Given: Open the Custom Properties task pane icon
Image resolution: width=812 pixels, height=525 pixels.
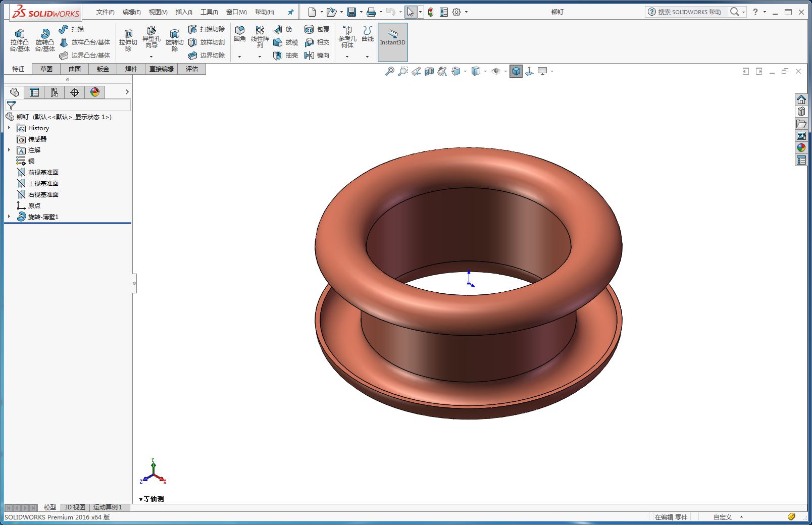Looking at the screenshot, I should pyautogui.click(x=801, y=161).
